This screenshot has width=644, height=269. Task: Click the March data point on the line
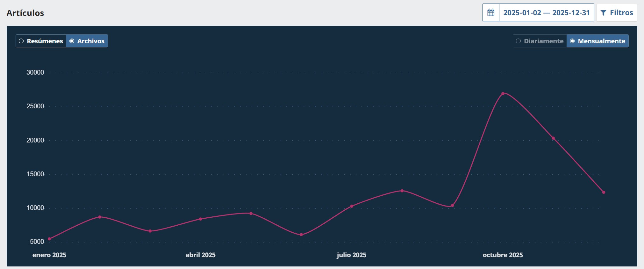[150, 231]
